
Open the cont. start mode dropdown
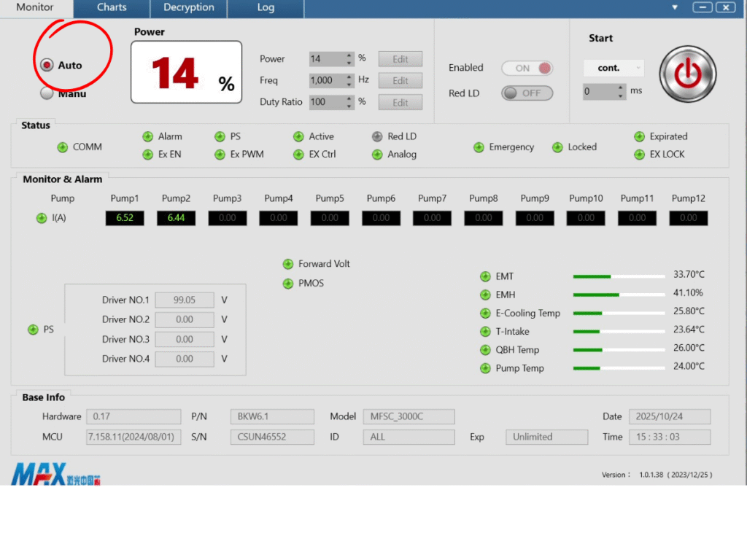pyautogui.click(x=614, y=68)
